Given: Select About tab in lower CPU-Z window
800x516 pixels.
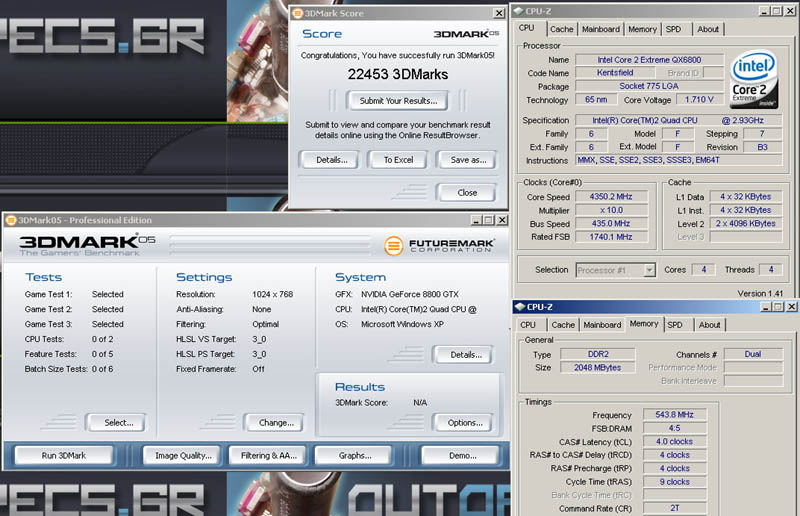Looking at the screenshot, I should point(709,325).
